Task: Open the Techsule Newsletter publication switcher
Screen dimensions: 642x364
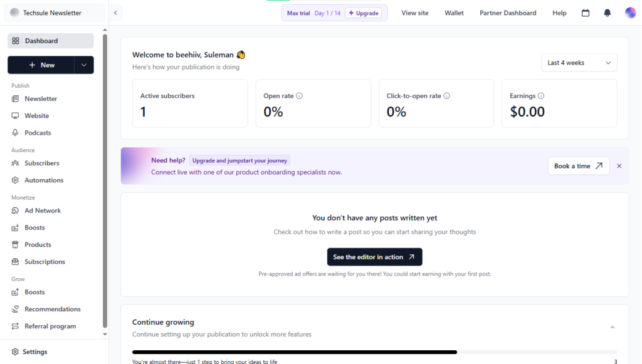Action: tap(54, 13)
